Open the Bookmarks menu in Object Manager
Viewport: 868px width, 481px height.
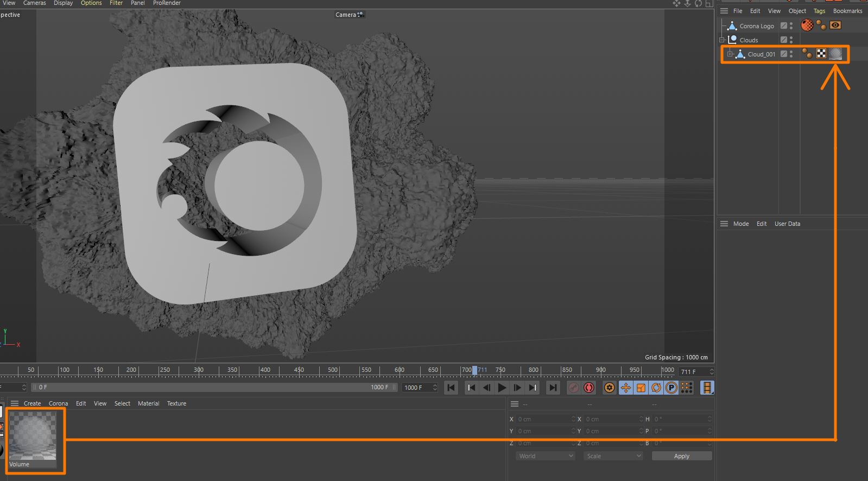point(847,11)
